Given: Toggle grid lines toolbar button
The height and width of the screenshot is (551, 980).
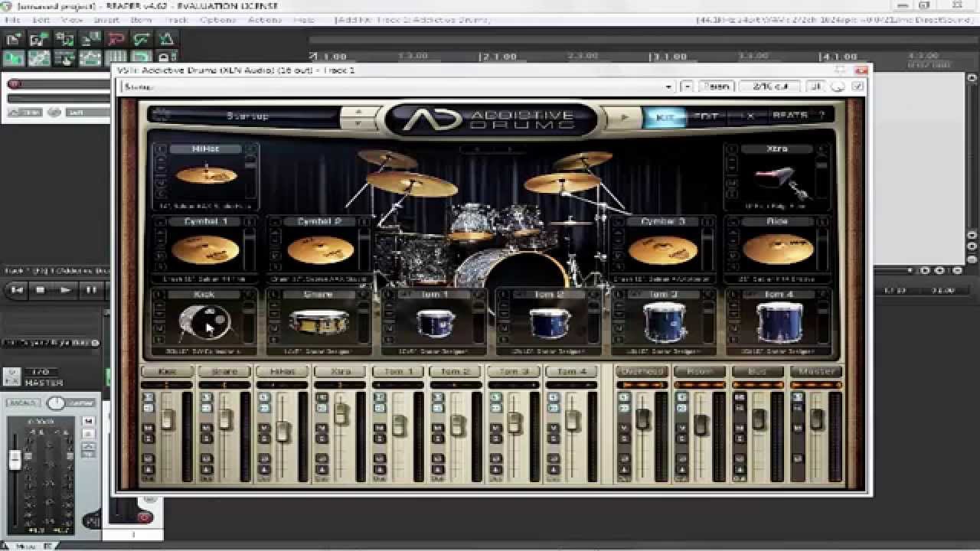Looking at the screenshot, I should coord(116,58).
